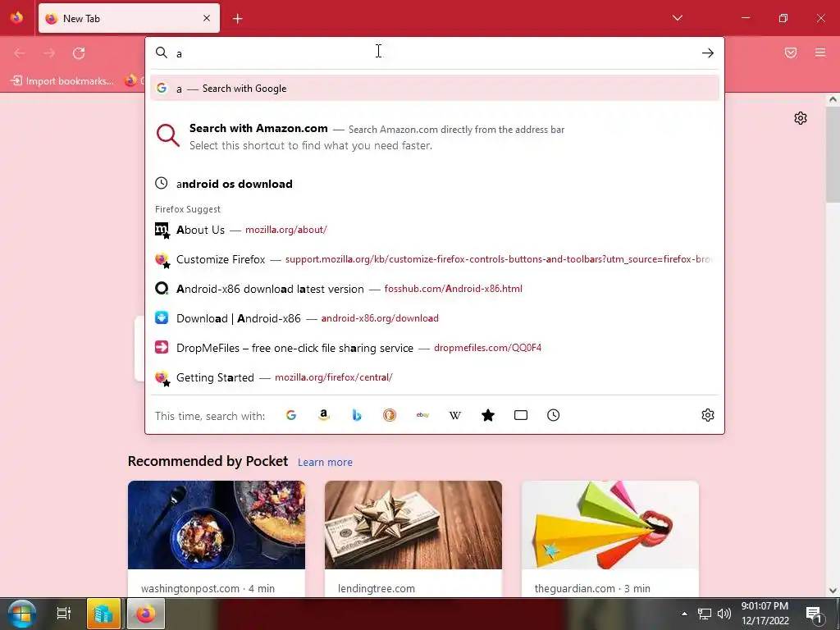The image size is (840, 630).
Task: Open Save to Pocket toolbar icon
Action: click(791, 52)
